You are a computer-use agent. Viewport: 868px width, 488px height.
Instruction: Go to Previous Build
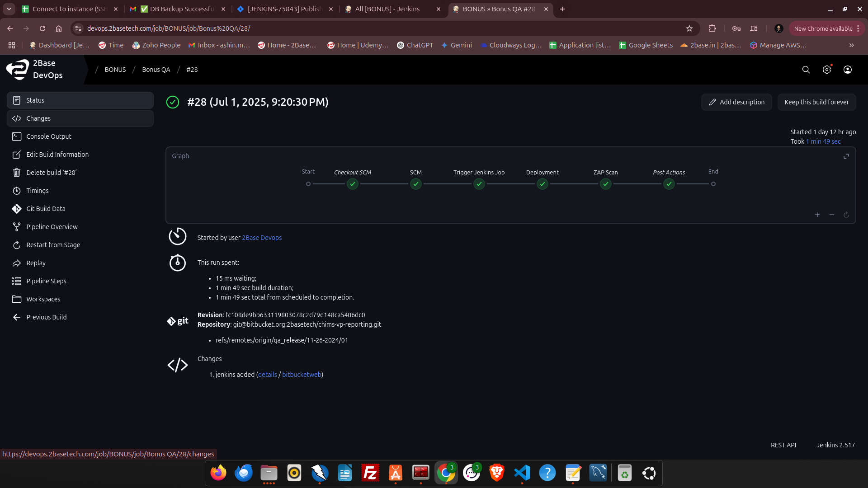80,317
